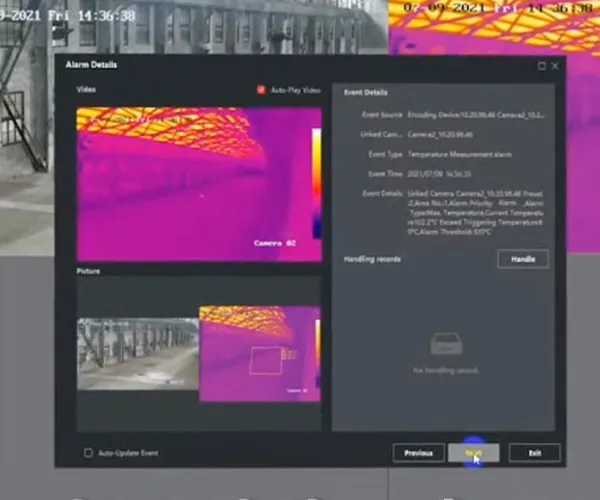Open the optical warehouse snapshot picture
Screen dimensions: 600x500
137,353
